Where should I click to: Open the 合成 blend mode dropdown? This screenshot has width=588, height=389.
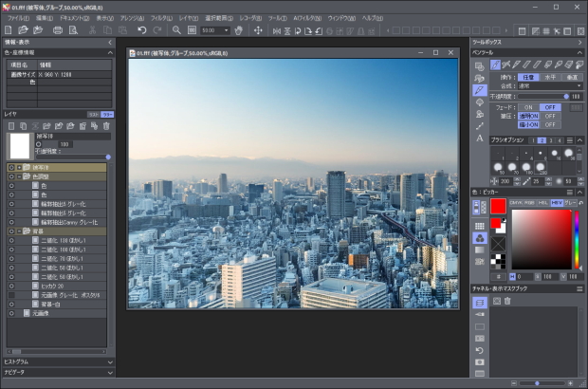(x=550, y=85)
